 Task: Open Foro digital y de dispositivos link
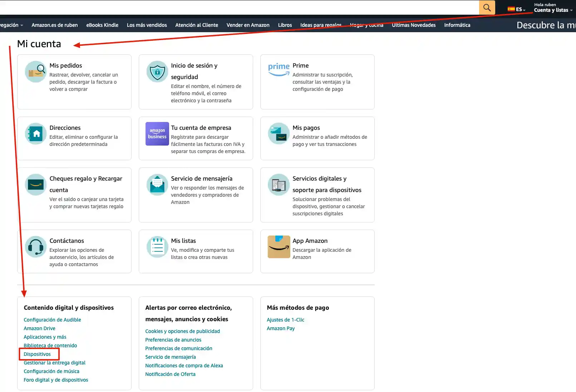(x=56, y=380)
